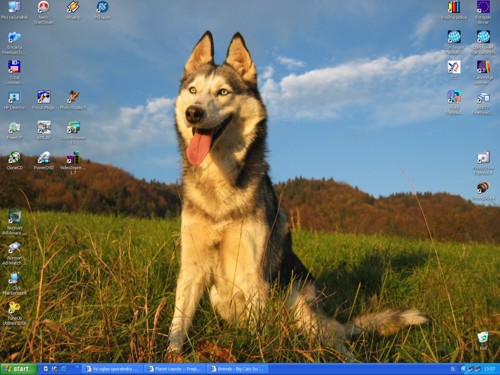Switch to the Planet Lepote taskbar window
The image size is (500, 375).
point(175,369)
